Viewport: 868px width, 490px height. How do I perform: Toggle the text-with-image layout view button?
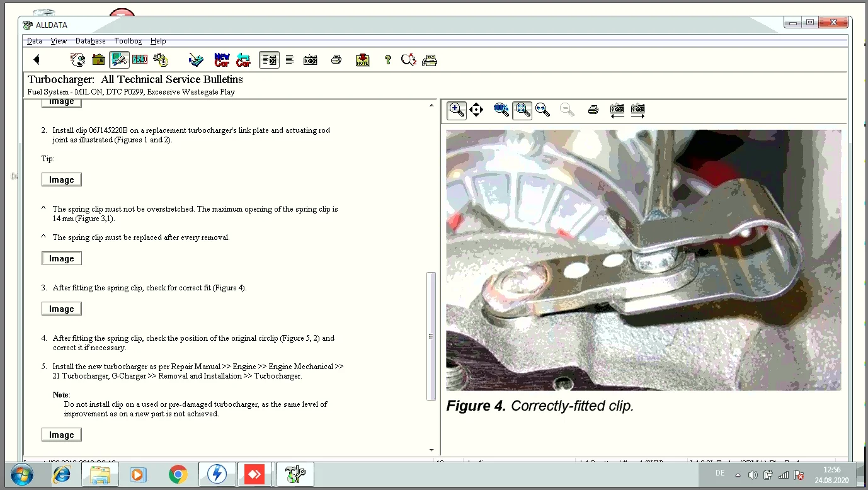(269, 60)
